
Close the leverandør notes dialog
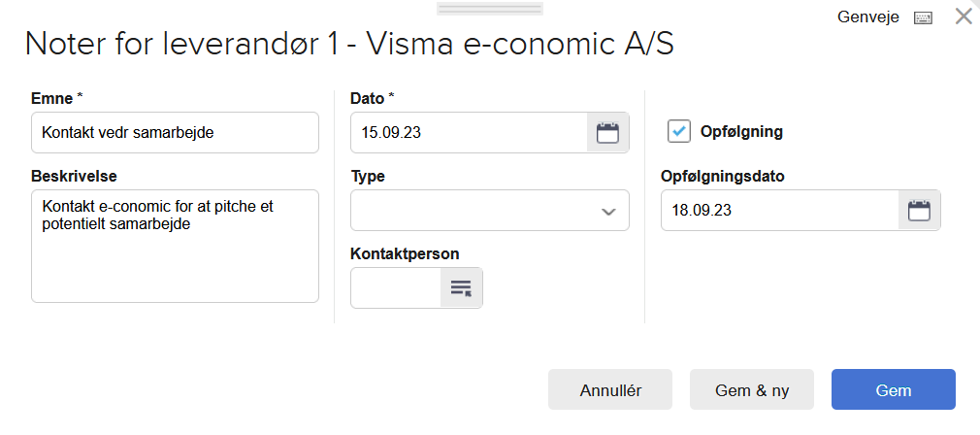coord(964,16)
